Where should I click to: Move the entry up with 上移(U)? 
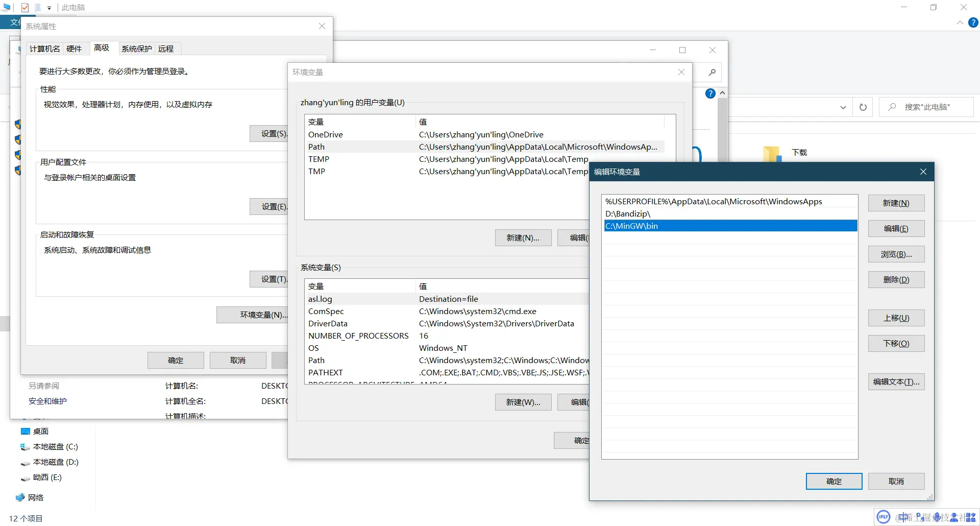coord(896,318)
